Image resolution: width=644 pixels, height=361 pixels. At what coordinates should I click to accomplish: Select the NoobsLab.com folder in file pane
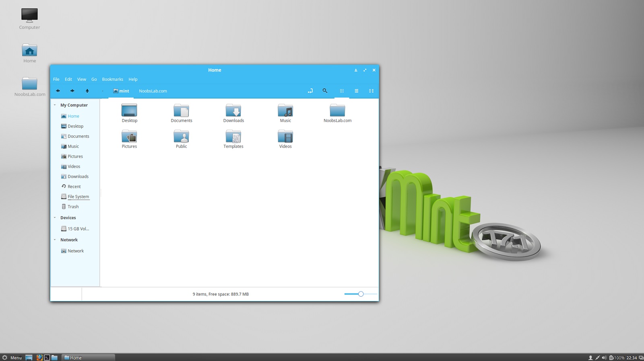click(337, 113)
